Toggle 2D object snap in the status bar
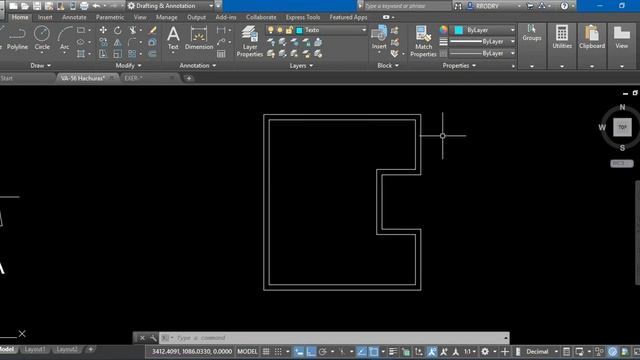640x360 pixels. pos(373,351)
